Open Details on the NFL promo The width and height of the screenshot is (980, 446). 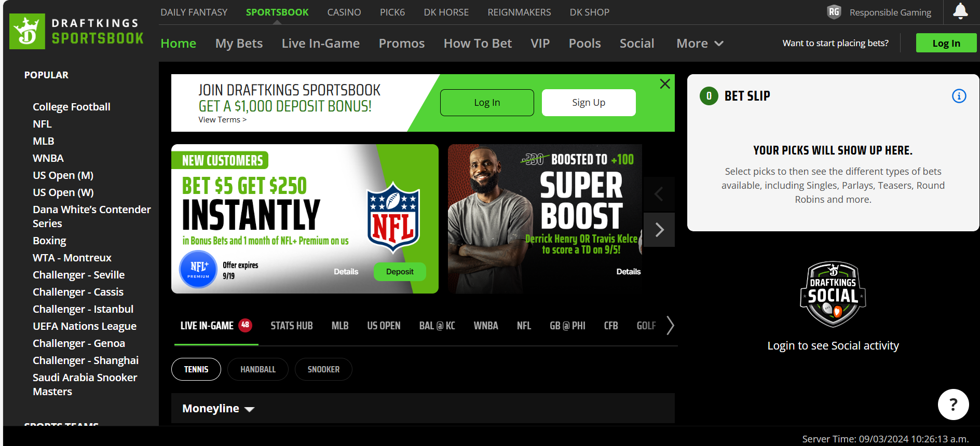[346, 272]
